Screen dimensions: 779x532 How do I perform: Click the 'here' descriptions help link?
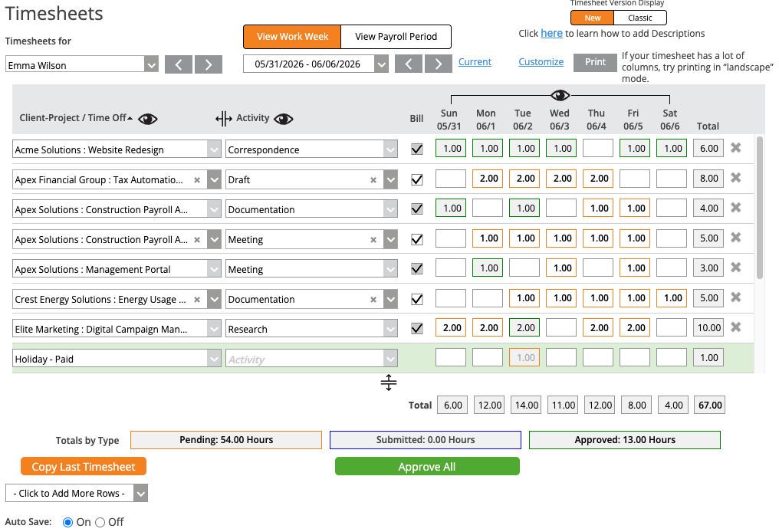pos(551,33)
